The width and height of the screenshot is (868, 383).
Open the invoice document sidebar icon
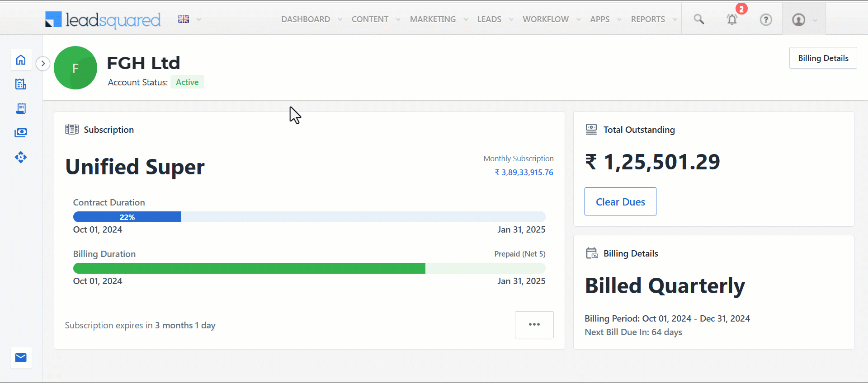coord(21,108)
